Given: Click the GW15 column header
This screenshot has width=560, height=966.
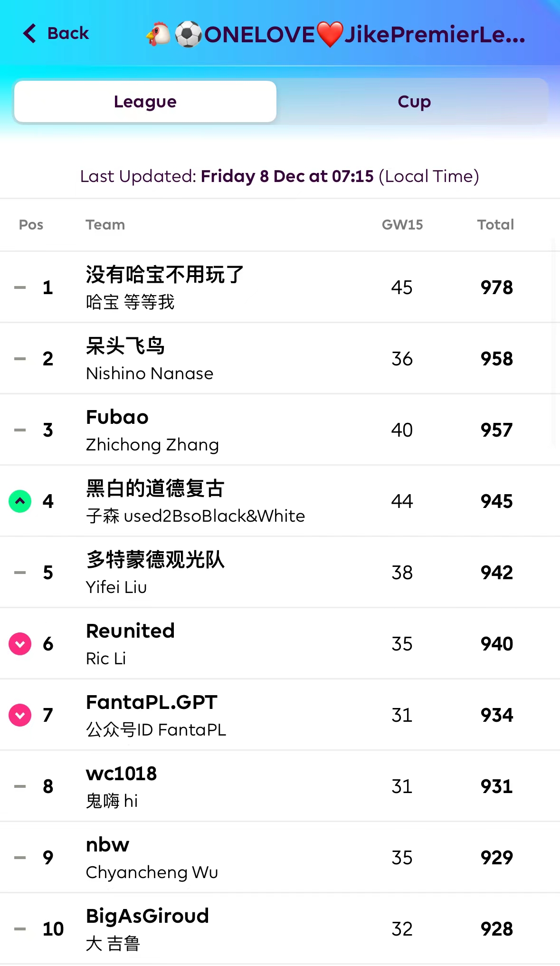Looking at the screenshot, I should pyautogui.click(x=402, y=225).
